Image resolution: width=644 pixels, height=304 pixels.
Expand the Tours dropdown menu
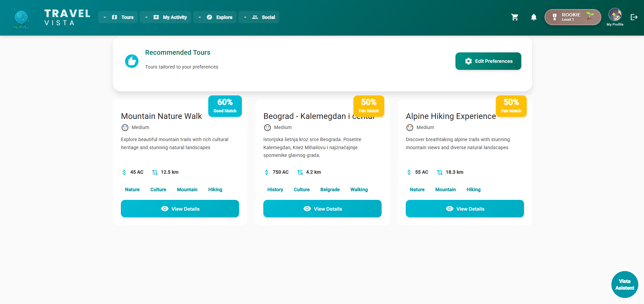(118, 17)
